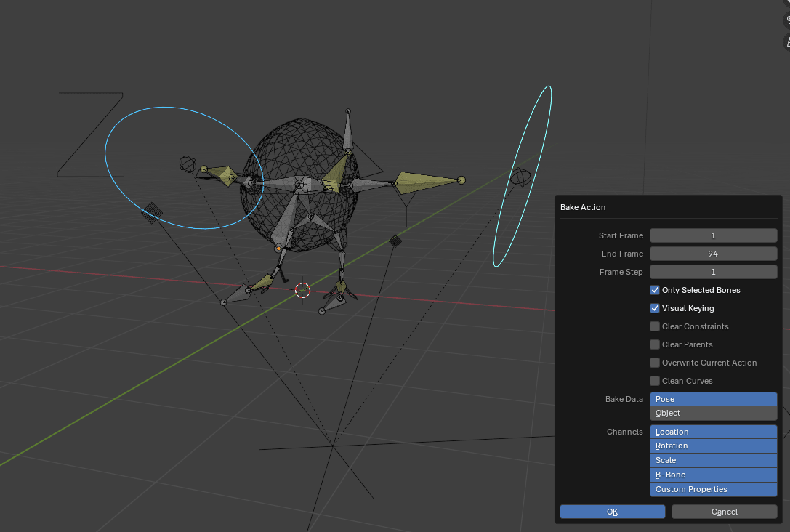Toggle the B-Bone channel
The height and width of the screenshot is (532, 790).
pyautogui.click(x=713, y=475)
